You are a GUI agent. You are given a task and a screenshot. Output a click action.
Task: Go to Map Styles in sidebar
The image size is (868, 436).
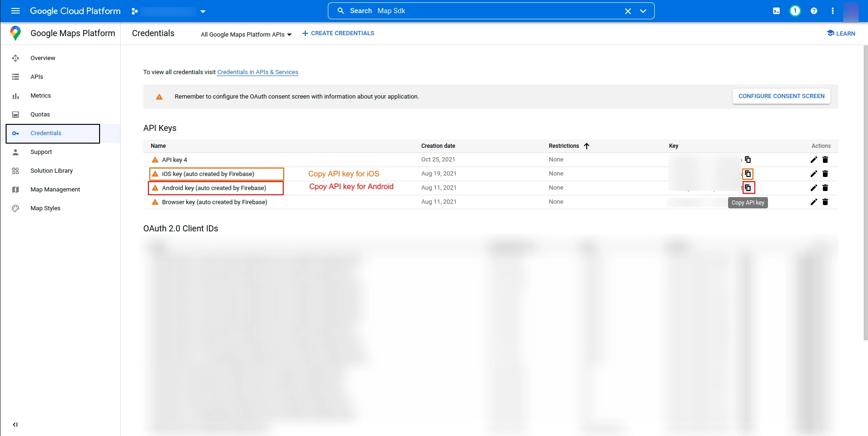point(46,208)
